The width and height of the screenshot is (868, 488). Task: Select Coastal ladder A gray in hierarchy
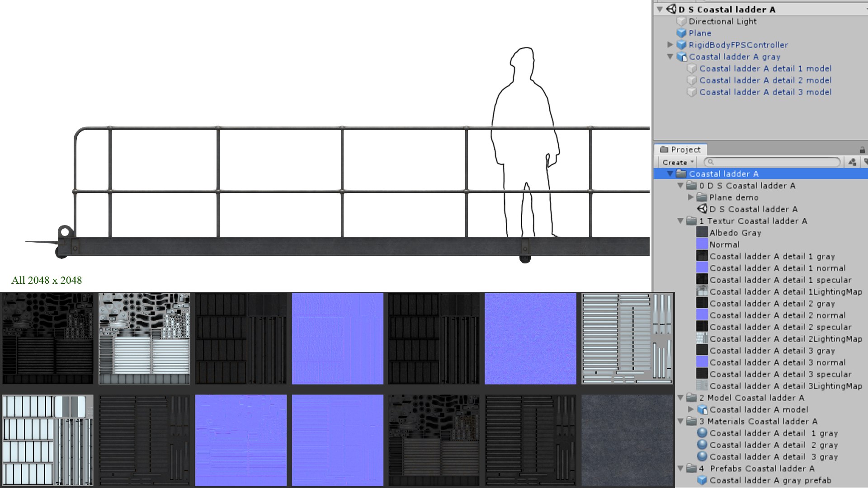coord(734,56)
